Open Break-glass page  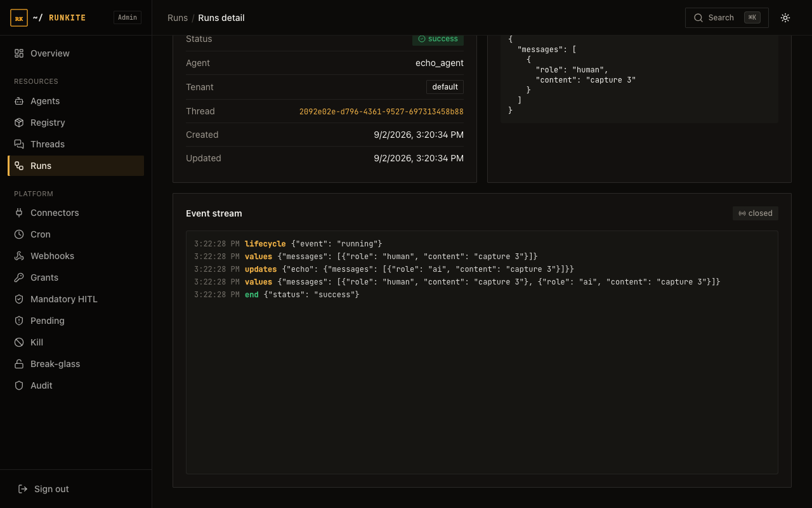[76, 364]
